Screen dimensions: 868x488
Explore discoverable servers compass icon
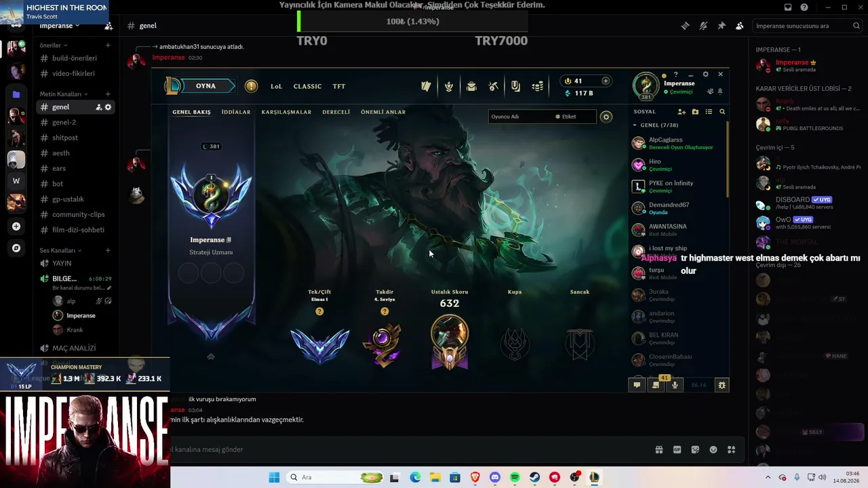(x=16, y=248)
